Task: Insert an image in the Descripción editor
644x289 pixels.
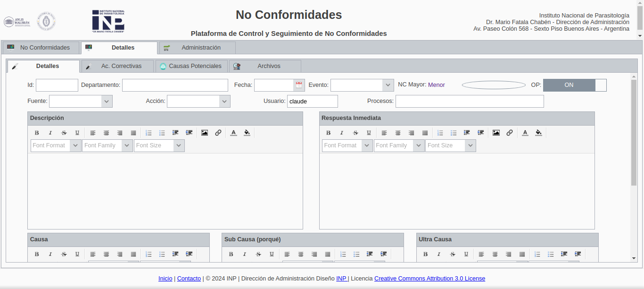Action: point(204,133)
